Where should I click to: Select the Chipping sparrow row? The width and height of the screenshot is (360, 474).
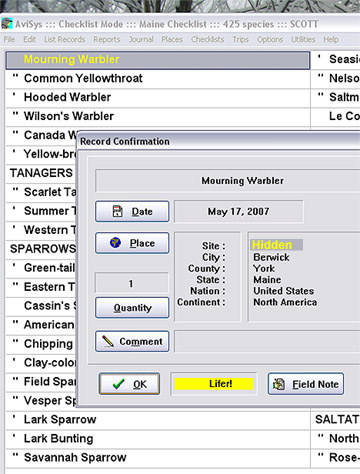(41, 344)
